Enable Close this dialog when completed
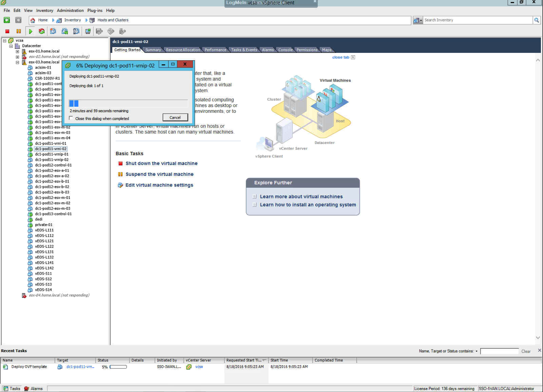The height and width of the screenshot is (392, 543). (71, 118)
